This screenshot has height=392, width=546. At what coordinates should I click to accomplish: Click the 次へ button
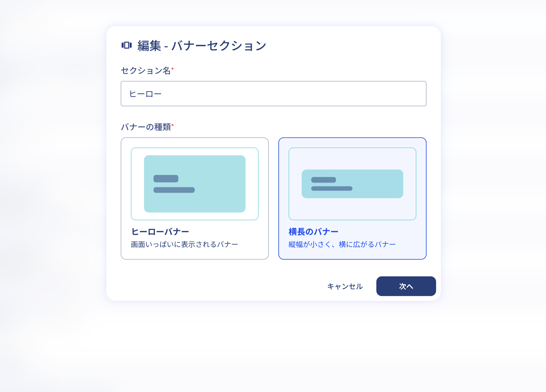pyautogui.click(x=406, y=286)
